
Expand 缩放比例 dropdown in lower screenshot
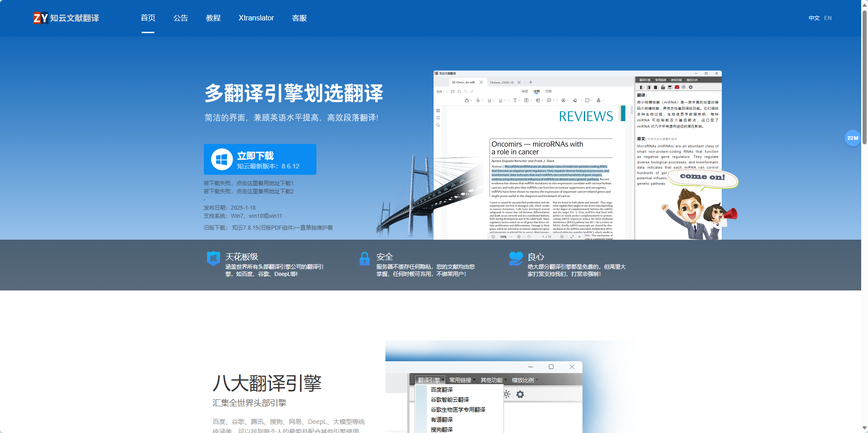[524, 380]
